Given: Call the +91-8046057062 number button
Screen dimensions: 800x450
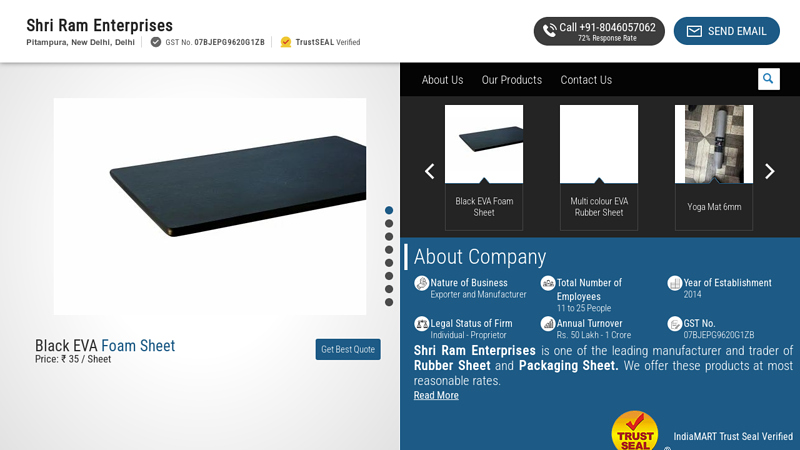Looking at the screenshot, I should pos(599,31).
